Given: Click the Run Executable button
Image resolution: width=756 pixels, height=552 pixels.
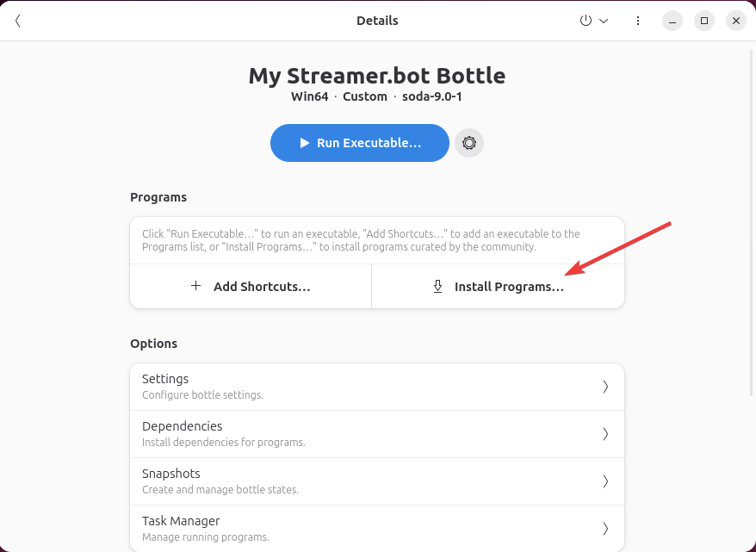Looking at the screenshot, I should click(359, 142).
